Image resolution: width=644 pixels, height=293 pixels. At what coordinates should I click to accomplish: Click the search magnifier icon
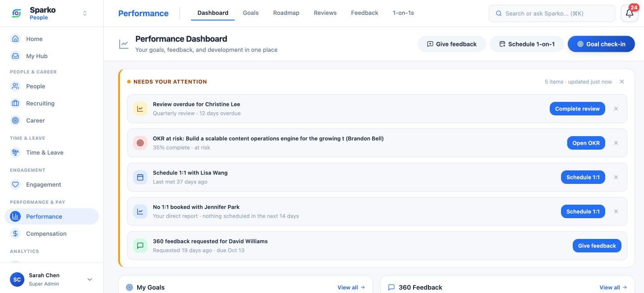(499, 14)
